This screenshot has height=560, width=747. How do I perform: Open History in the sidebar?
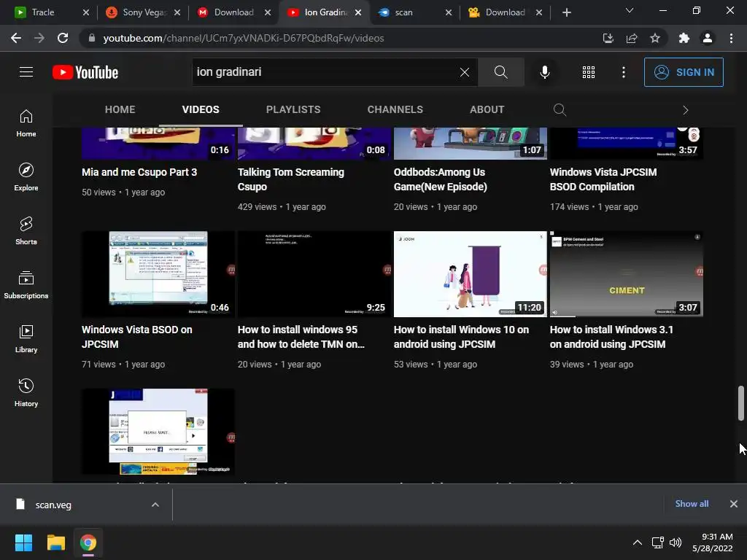tap(26, 393)
